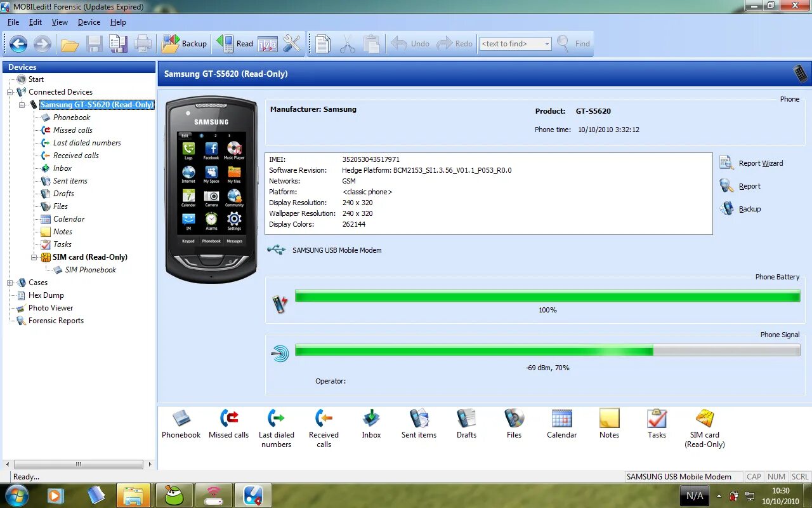This screenshot has height=508, width=812.
Task: Click the Back navigation arrow in toolbar
Action: click(x=18, y=44)
